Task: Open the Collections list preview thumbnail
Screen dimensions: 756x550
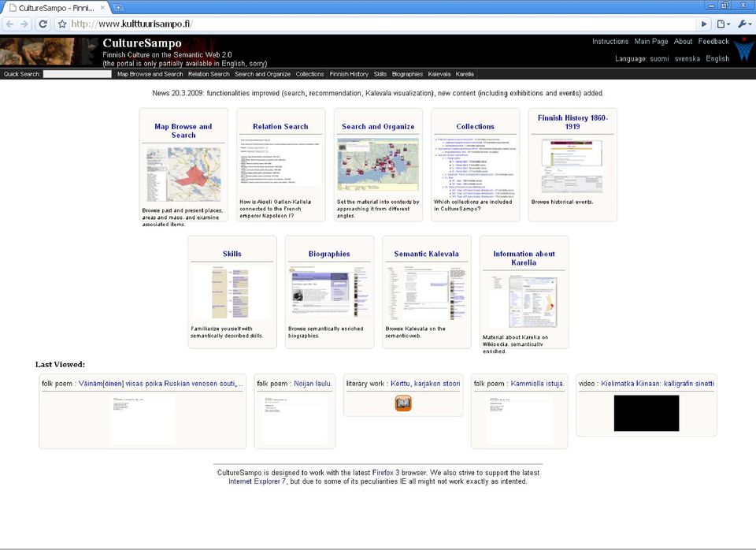Action: click(476, 167)
